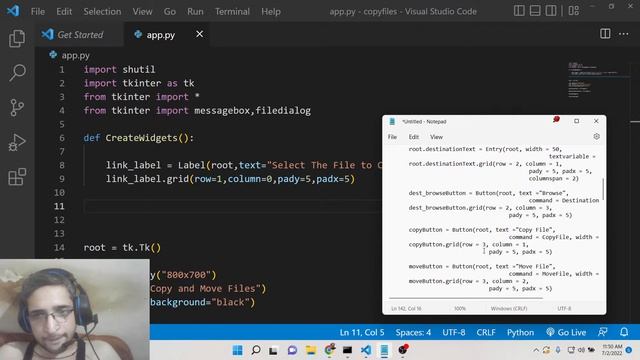Click app.py in the breadcrumb
This screenshot has height=360, width=640.
tap(75, 56)
